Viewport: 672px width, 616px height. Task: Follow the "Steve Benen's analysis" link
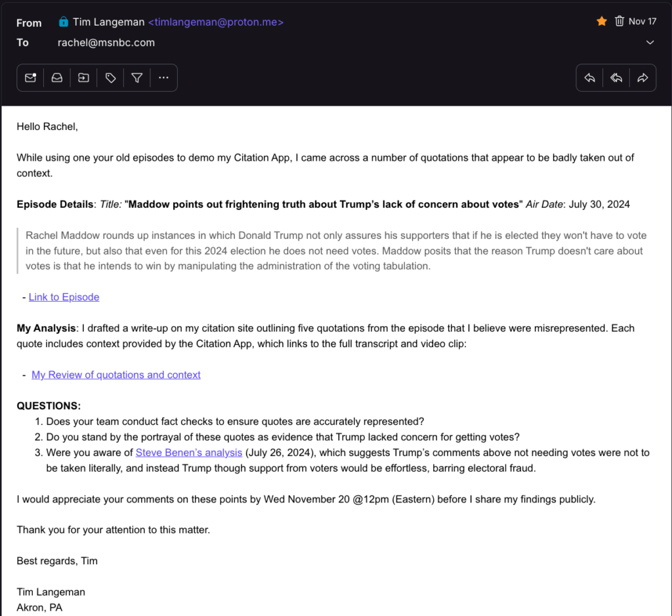pos(189,453)
